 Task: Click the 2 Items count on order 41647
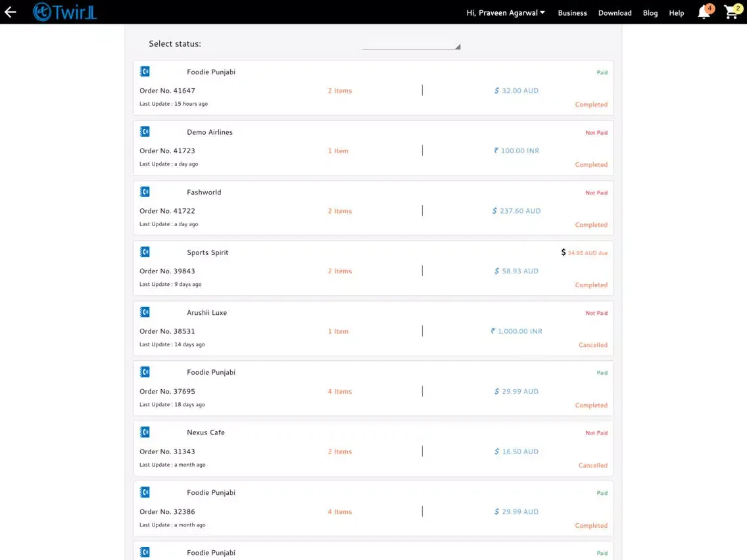(340, 91)
